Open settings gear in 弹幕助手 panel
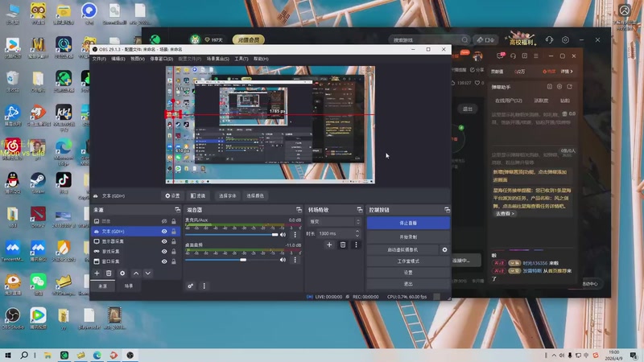Viewport: 644px width, 362px height. coord(559,87)
